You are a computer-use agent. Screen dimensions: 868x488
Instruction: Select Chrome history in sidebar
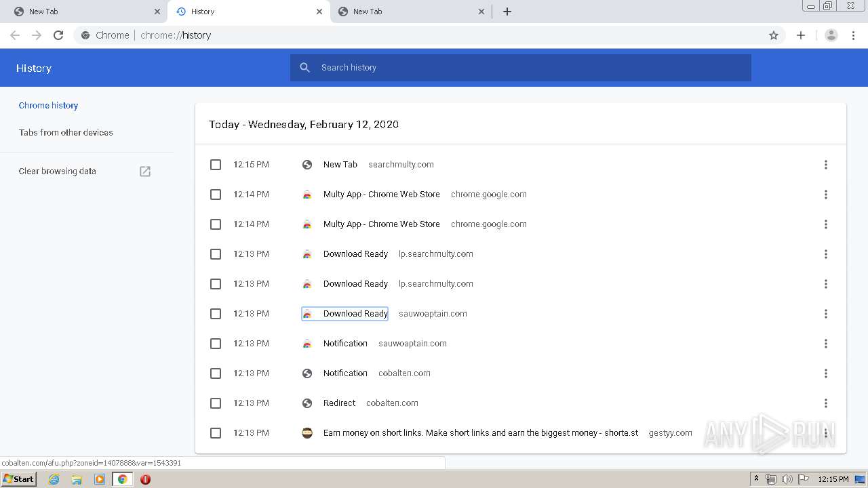[48, 106]
